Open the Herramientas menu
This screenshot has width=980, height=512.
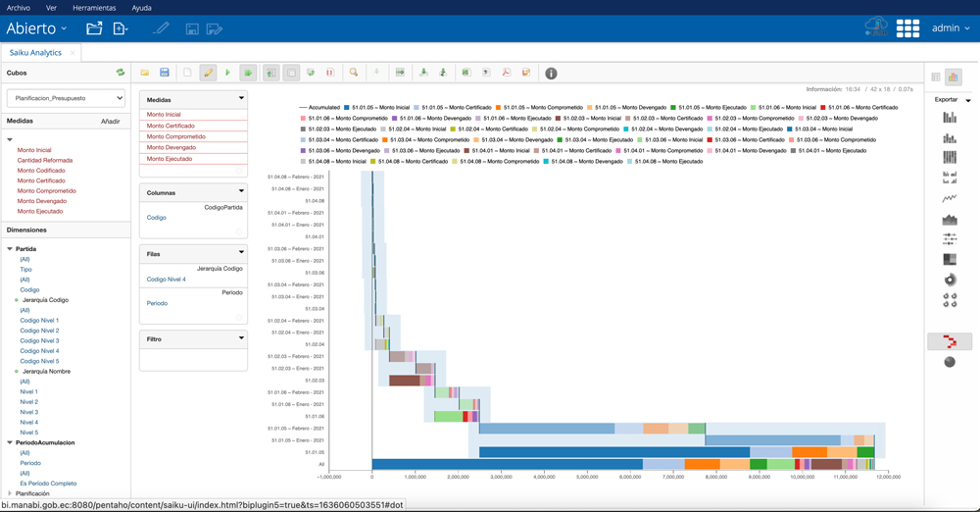pyautogui.click(x=94, y=7)
